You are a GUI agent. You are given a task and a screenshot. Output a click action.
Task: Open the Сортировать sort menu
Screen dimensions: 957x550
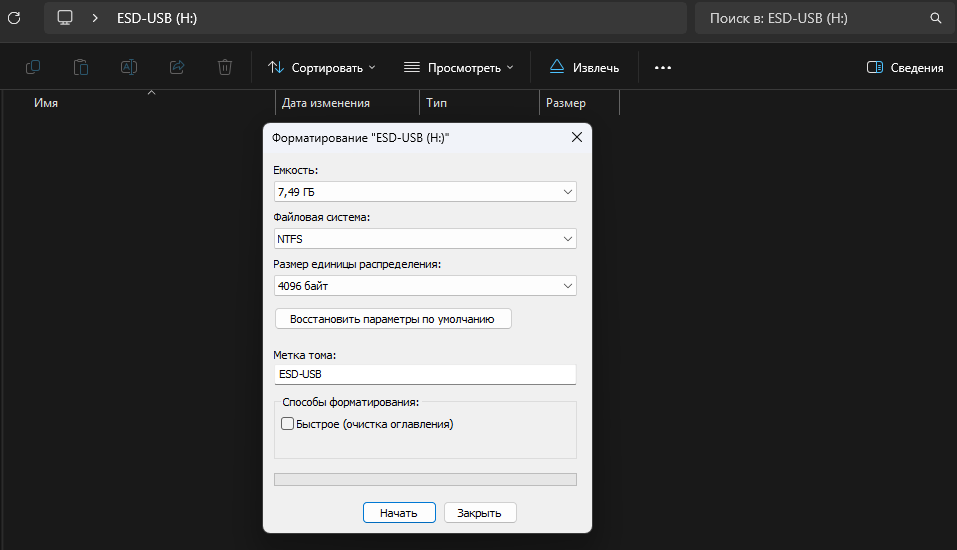pos(322,67)
